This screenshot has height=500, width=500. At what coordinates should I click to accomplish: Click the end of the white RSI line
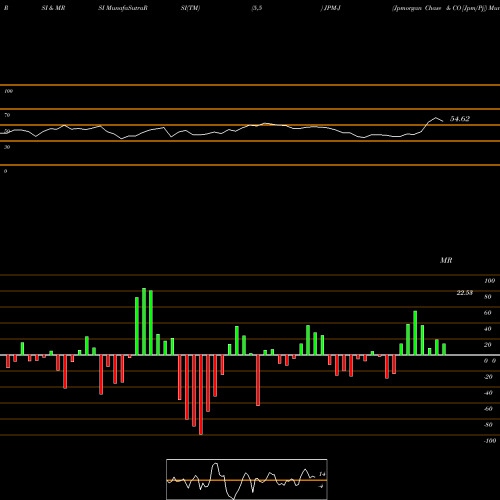coord(443,121)
